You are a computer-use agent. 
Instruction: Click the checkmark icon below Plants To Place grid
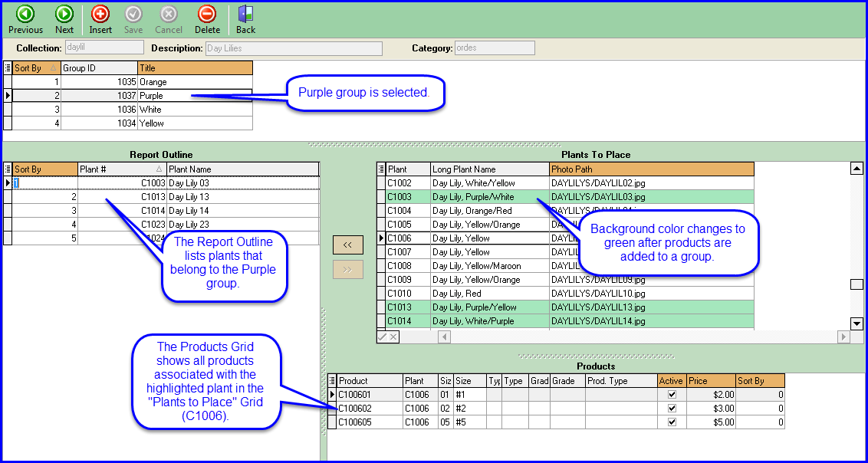pyautogui.click(x=382, y=337)
